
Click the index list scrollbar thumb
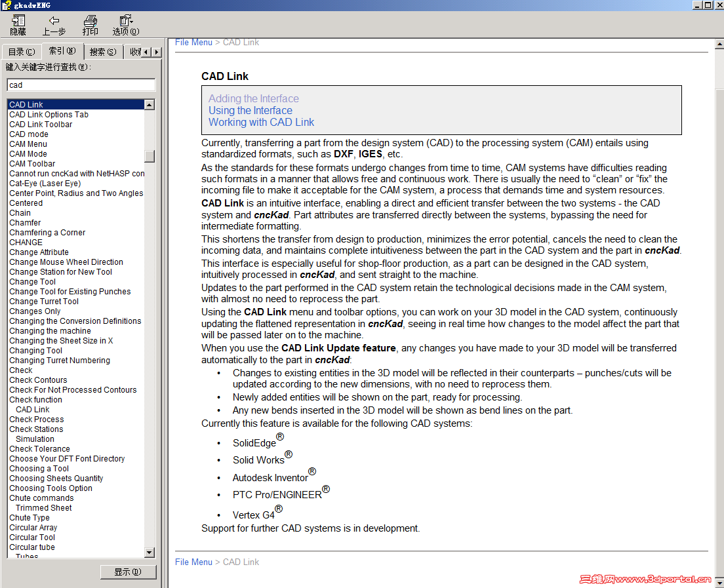coord(149,157)
